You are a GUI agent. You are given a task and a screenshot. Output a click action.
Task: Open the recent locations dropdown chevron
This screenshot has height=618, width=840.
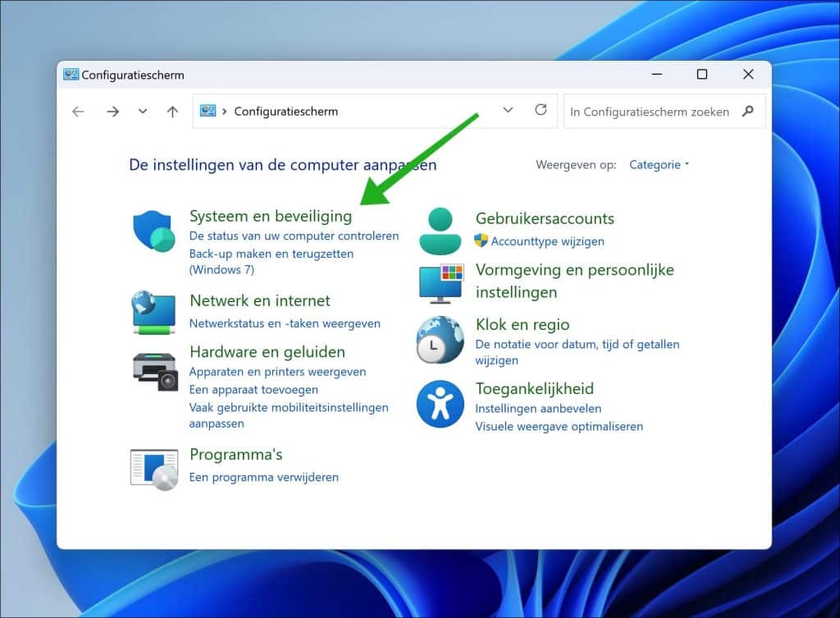point(143,112)
